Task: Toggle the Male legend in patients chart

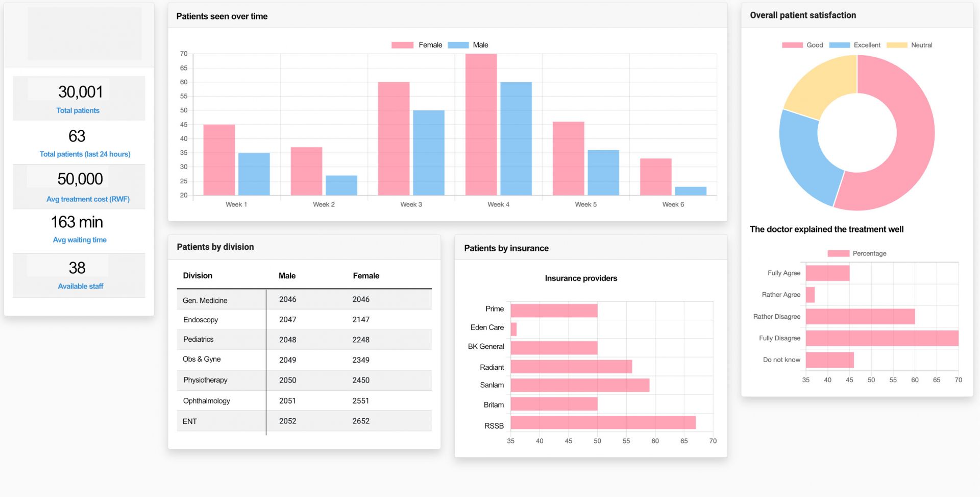Action: click(468, 45)
